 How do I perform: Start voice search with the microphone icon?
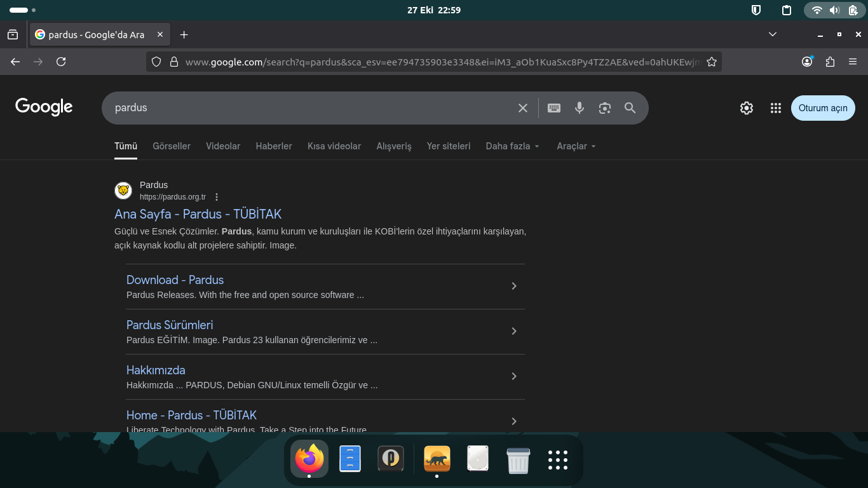click(579, 108)
